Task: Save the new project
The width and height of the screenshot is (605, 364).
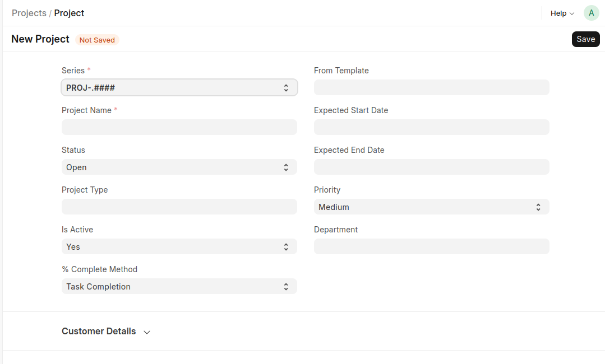Action: point(585,39)
